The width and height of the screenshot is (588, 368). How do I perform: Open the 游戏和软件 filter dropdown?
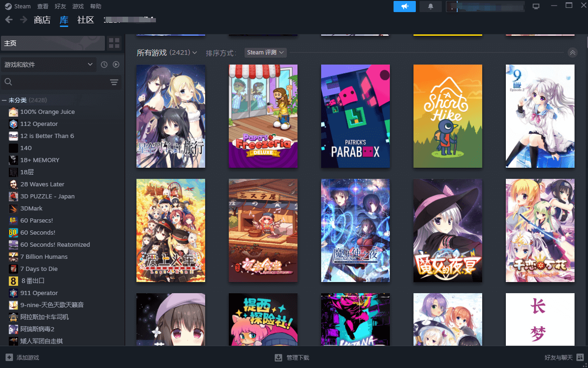coord(48,65)
